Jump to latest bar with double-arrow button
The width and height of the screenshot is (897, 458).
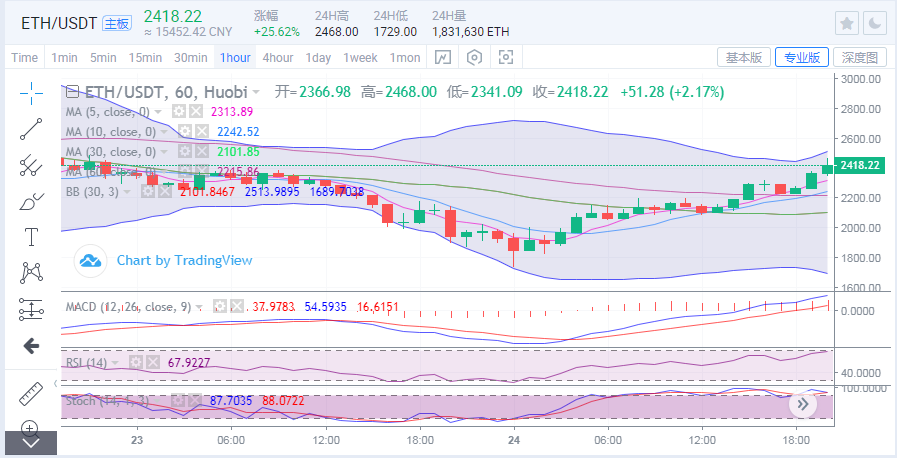point(802,405)
